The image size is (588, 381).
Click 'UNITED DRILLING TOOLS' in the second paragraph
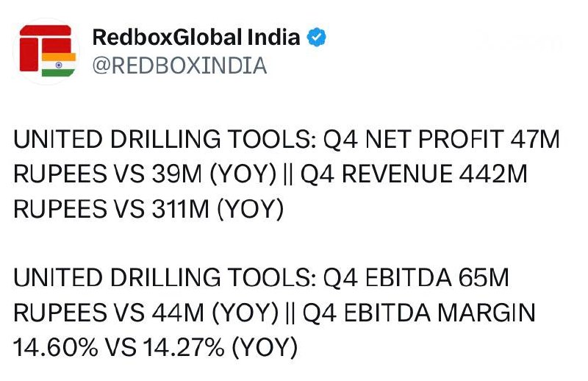pos(164,278)
